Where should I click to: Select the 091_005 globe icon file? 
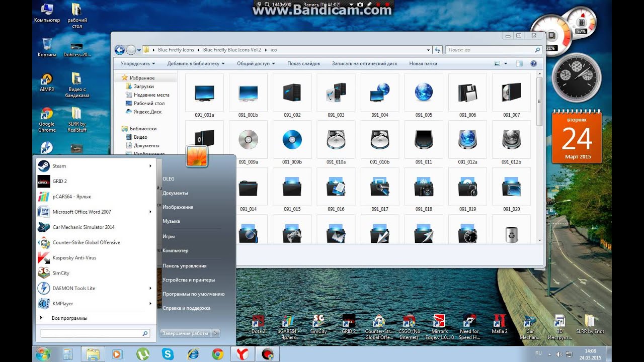424,96
